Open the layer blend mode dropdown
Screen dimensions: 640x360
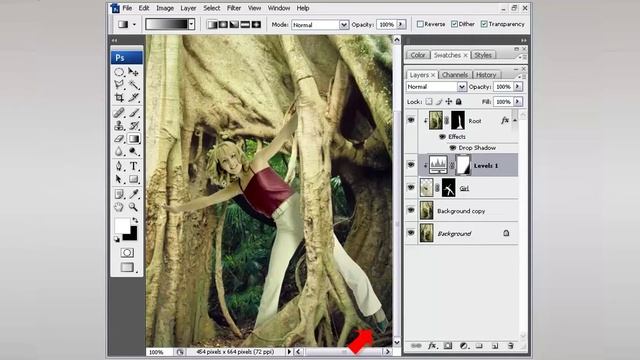point(461,87)
